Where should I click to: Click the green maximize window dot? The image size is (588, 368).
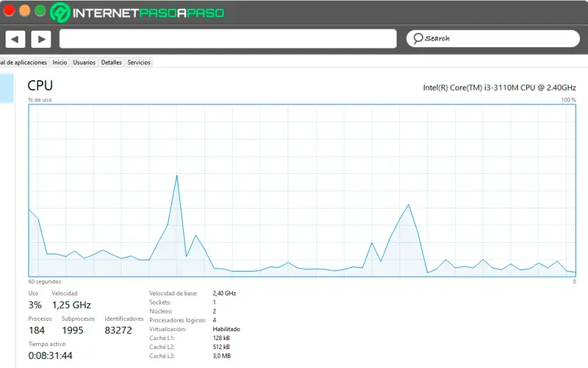point(40,10)
